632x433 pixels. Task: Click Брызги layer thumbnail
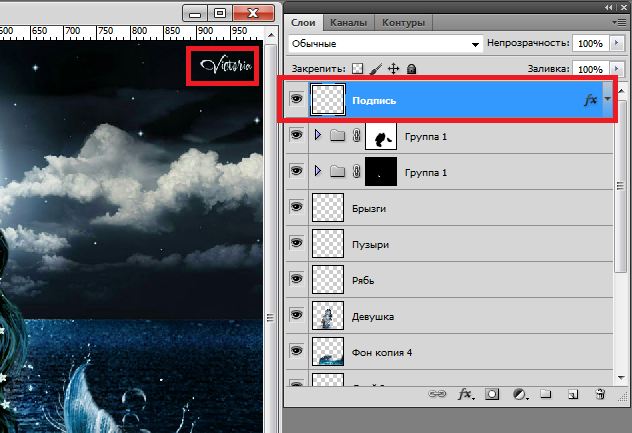click(328, 208)
